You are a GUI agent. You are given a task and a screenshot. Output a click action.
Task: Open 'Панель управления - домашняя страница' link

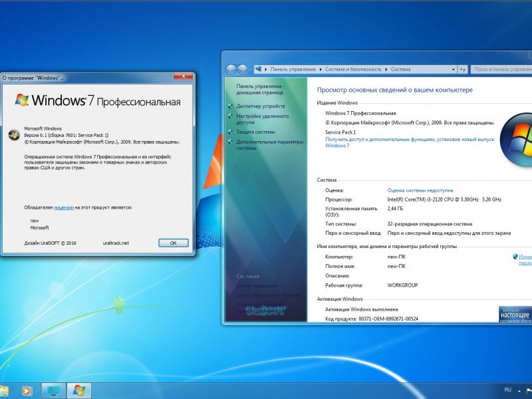[x=259, y=89]
